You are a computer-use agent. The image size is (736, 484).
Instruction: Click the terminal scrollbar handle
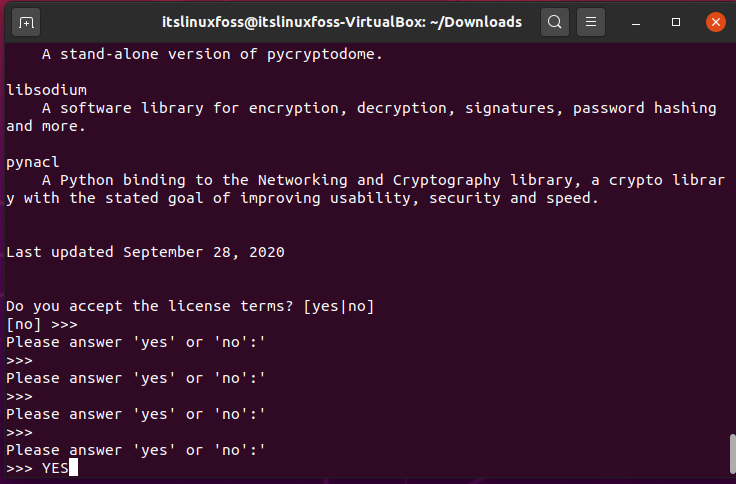[732, 454]
